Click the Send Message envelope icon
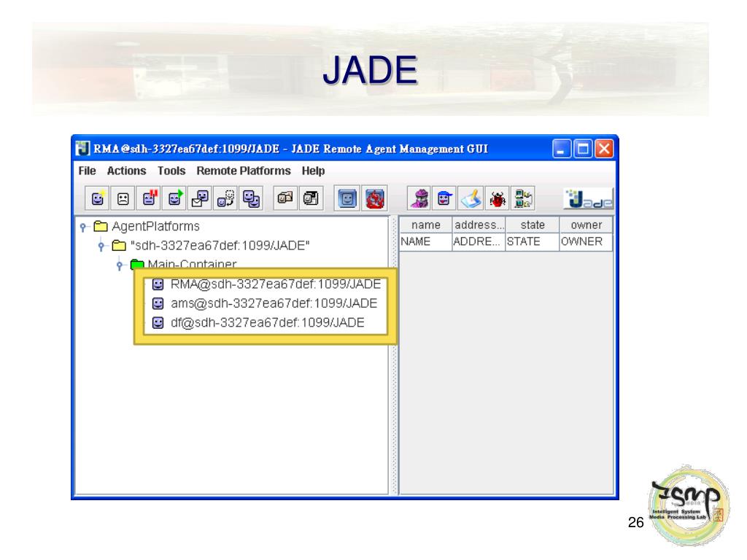Image resolution: width=747 pixels, height=560 pixels. point(200,198)
